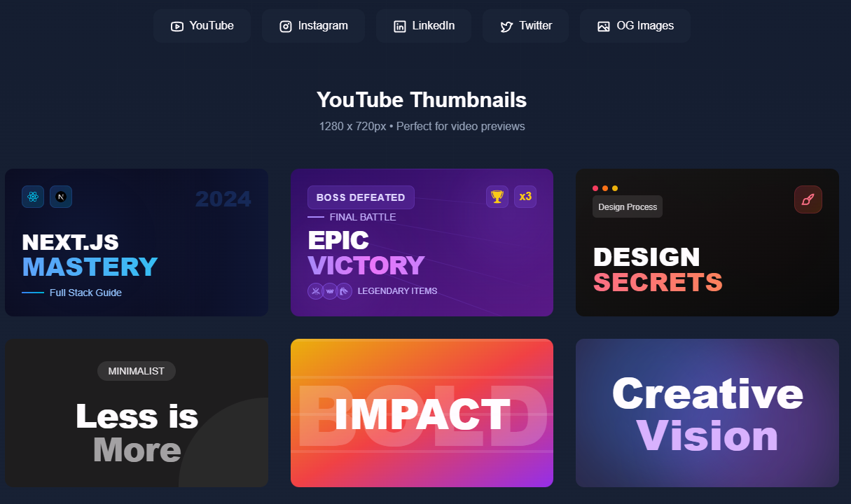Click the orange window dot on Design Secrets
851x504 pixels.
605,188
